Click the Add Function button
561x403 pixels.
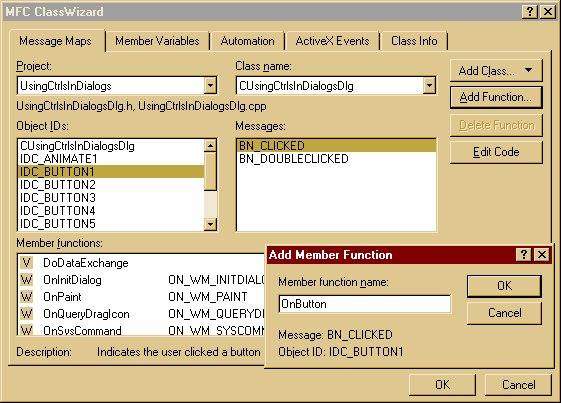click(x=496, y=97)
